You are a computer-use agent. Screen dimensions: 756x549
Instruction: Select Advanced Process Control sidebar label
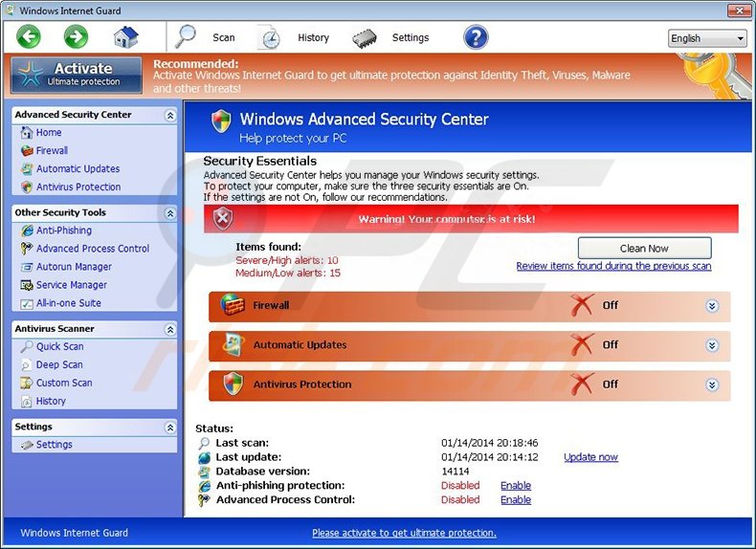93,249
